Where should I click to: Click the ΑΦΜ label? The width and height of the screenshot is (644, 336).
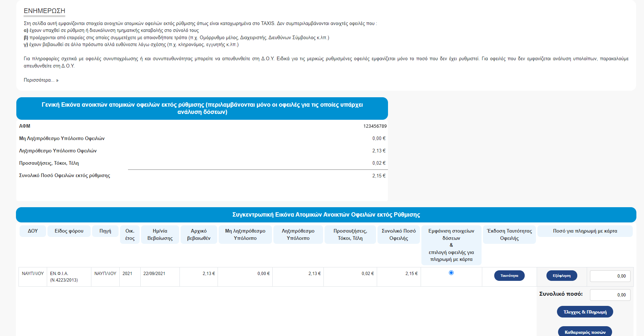(25, 126)
